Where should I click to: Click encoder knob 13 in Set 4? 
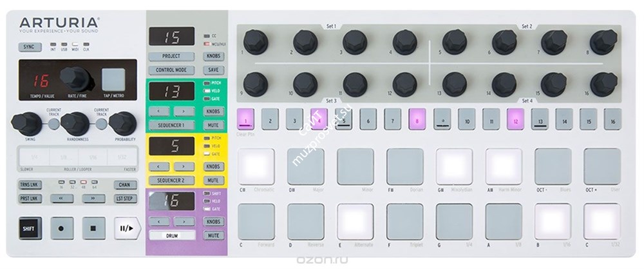(x=454, y=85)
